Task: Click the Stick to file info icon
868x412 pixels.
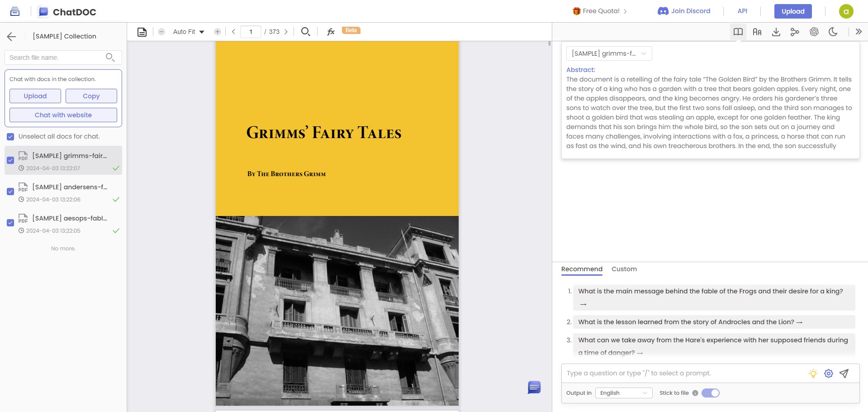Action: [695, 393]
